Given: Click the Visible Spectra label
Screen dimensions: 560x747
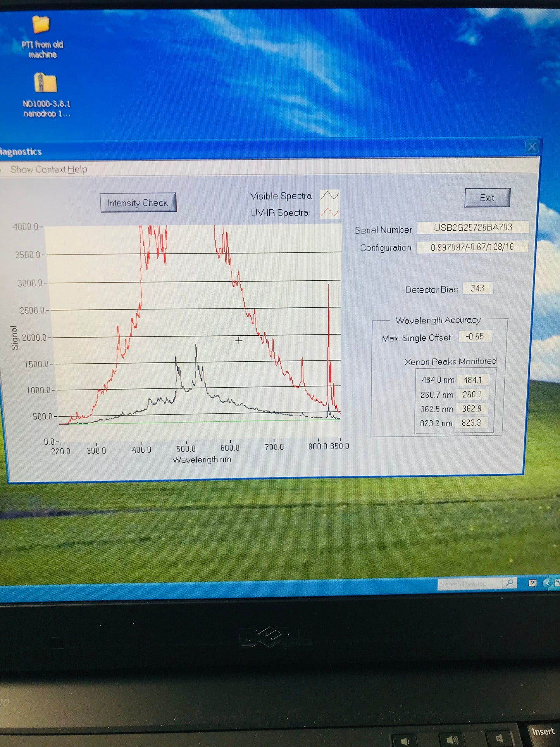Looking at the screenshot, I should pyautogui.click(x=281, y=196).
